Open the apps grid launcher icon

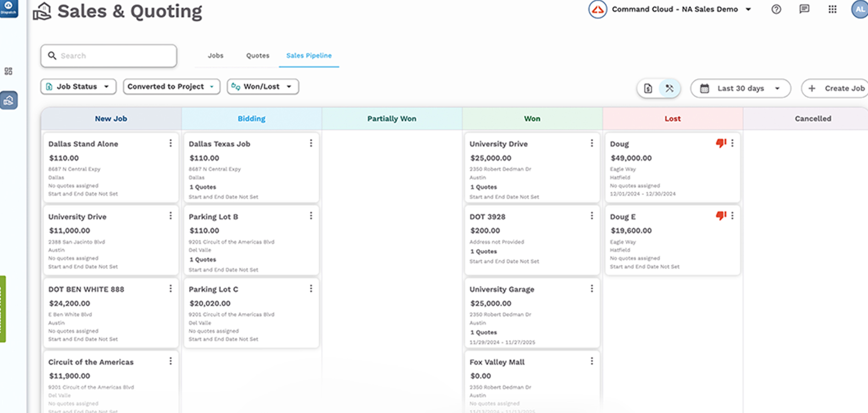(x=832, y=9)
